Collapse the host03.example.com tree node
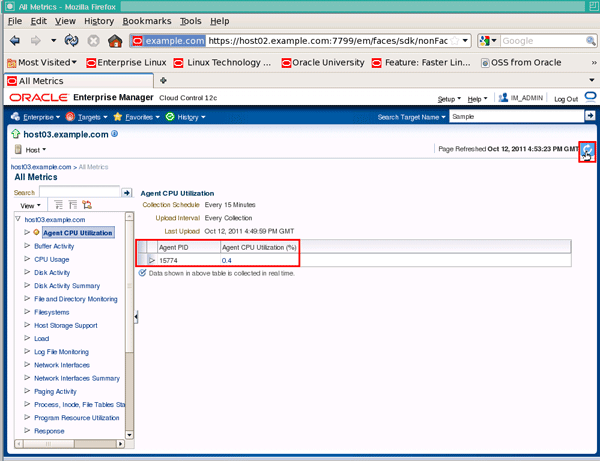 tap(18, 219)
